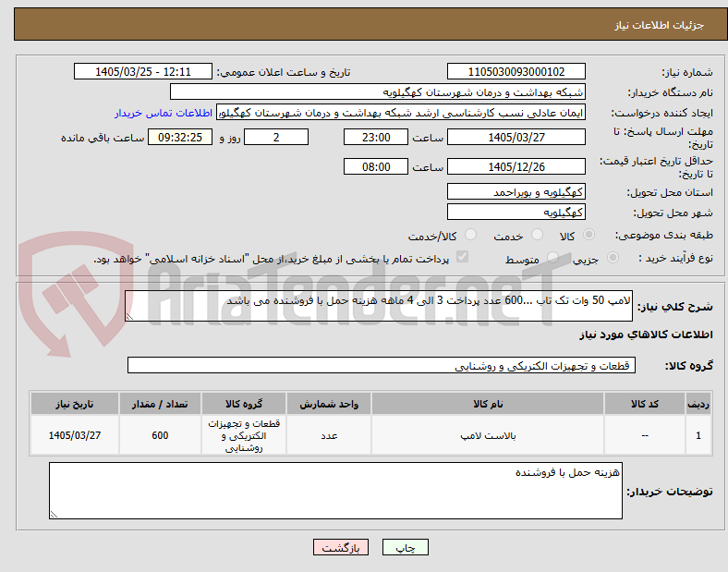Click the response deadline date 1405/03/27 field
This screenshot has width=728, height=572.
pyautogui.click(x=516, y=137)
